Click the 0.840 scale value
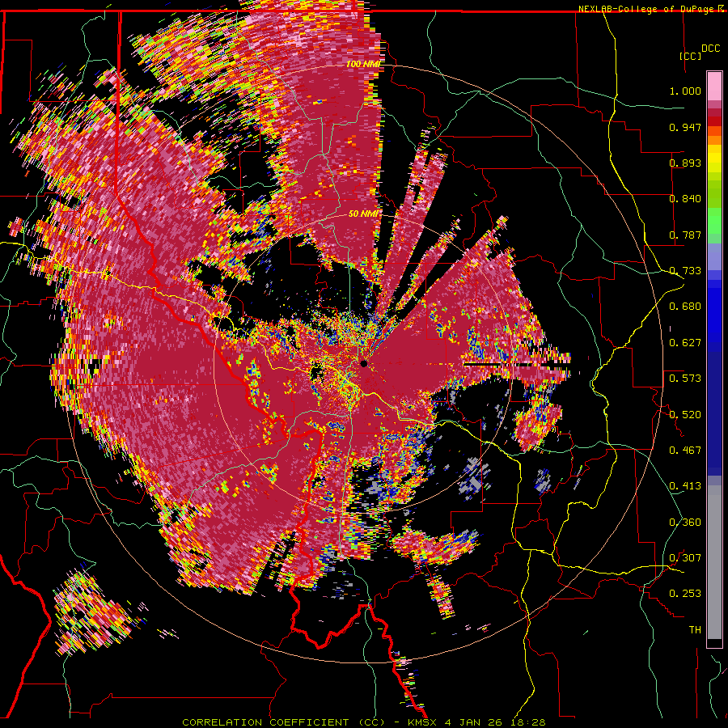This screenshot has height=728, width=728. pos(685,199)
